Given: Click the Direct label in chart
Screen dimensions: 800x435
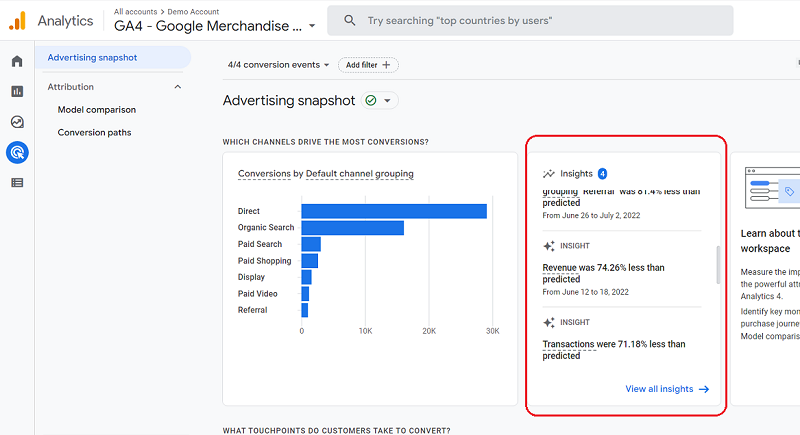Looking at the screenshot, I should click(x=248, y=211).
